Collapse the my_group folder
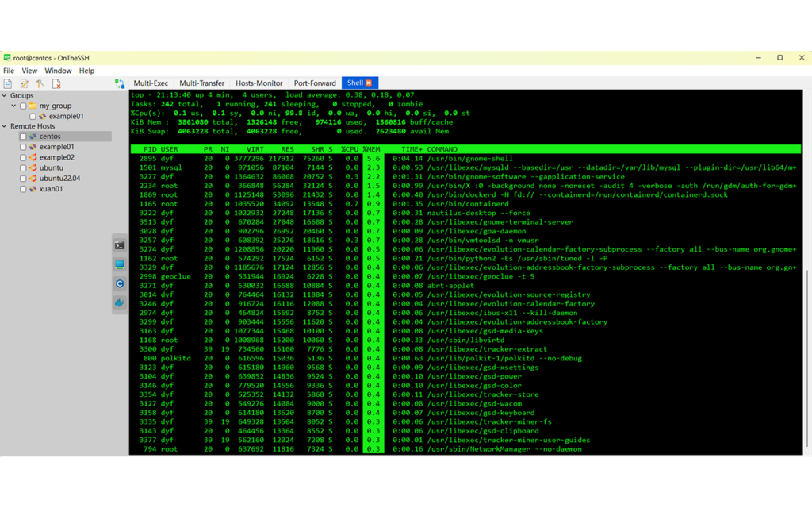 (x=13, y=105)
